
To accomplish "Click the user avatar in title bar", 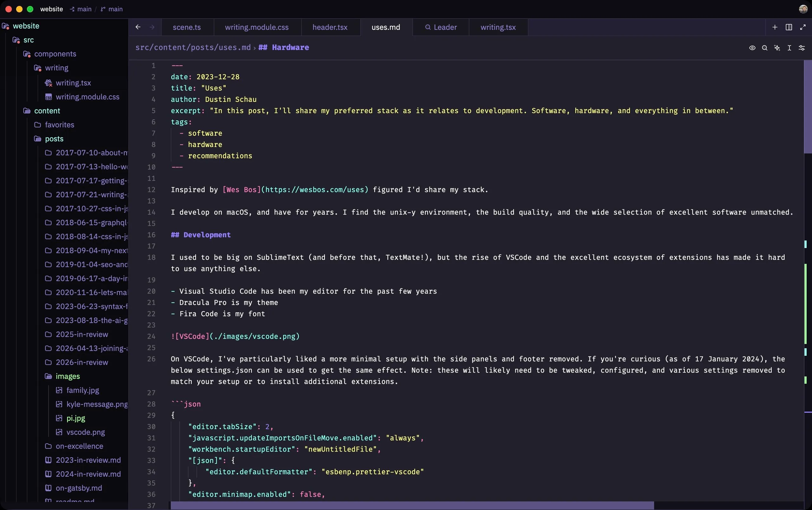I will [x=803, y=9].
